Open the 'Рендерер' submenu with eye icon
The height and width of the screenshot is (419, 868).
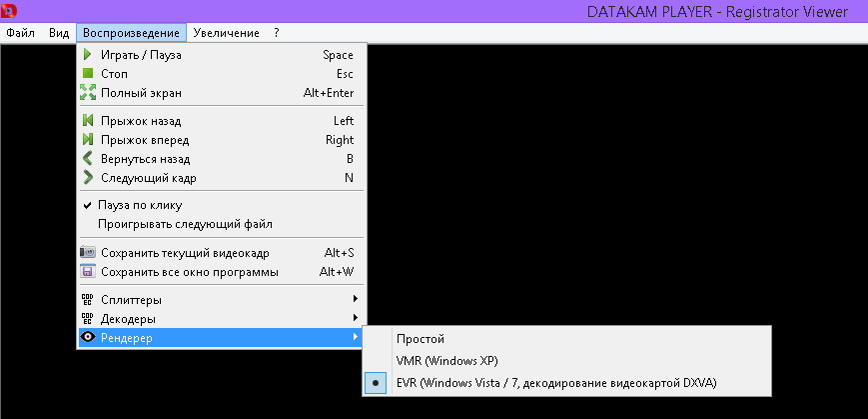[127, 338]
